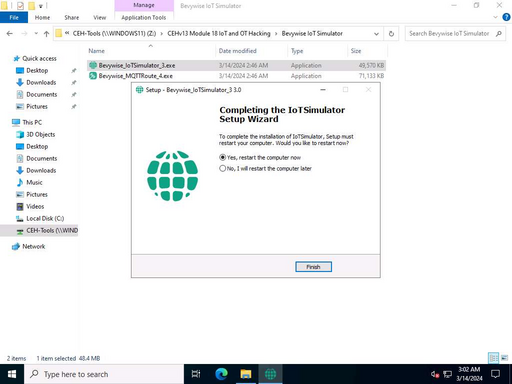Open Videos folder in navigation pane
Viewport: 512px width, 384px height.
pos(35,206)
